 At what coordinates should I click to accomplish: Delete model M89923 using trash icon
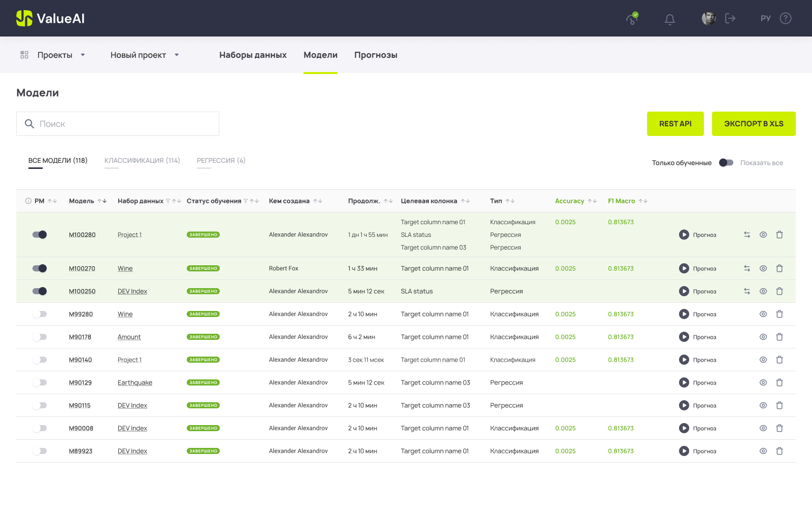click(x=780, y=451)
